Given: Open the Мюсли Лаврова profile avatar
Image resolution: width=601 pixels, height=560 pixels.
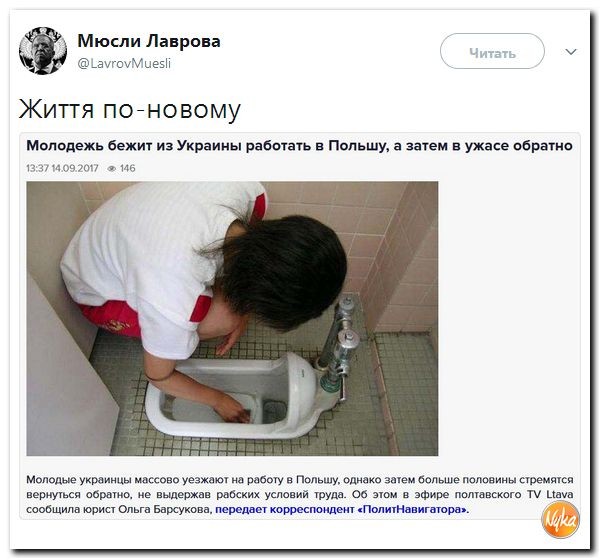Looking at the screenshot, I should pyautogui.click(x=43, y=51).
